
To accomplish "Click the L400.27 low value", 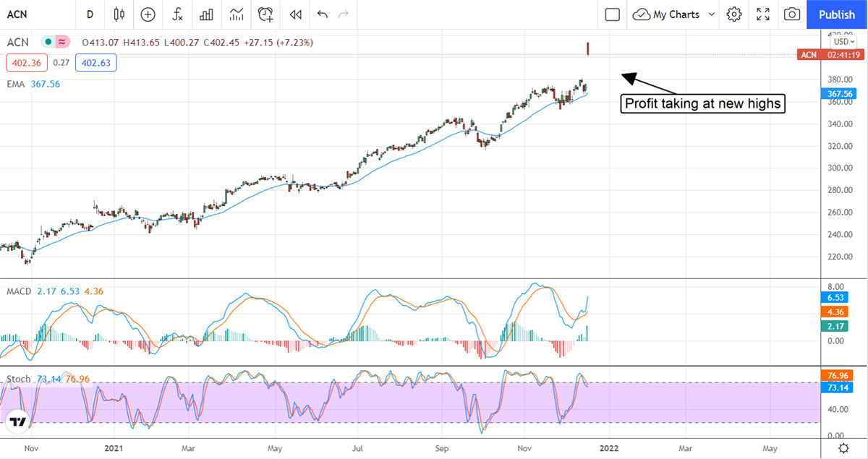I will 183,43.
